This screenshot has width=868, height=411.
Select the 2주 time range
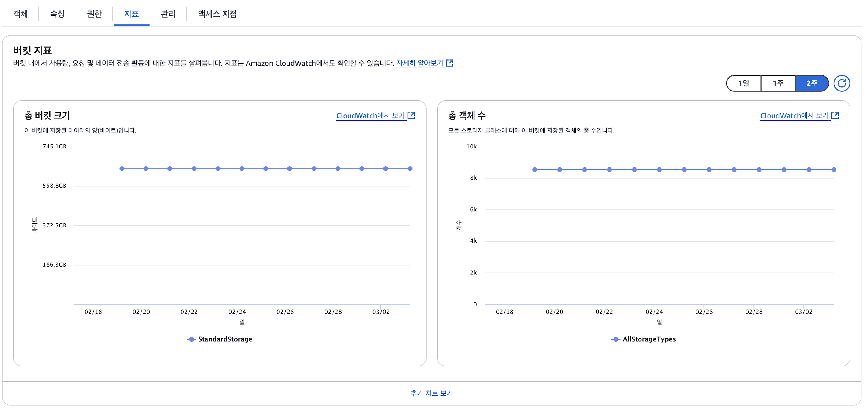click(x=812, y=83)
